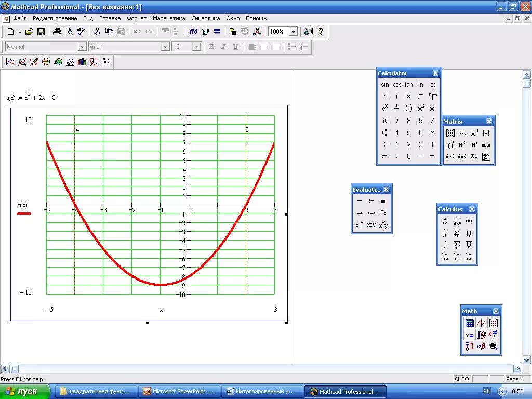Print the worksheet using the printer icon

click(x=57, y=32)
